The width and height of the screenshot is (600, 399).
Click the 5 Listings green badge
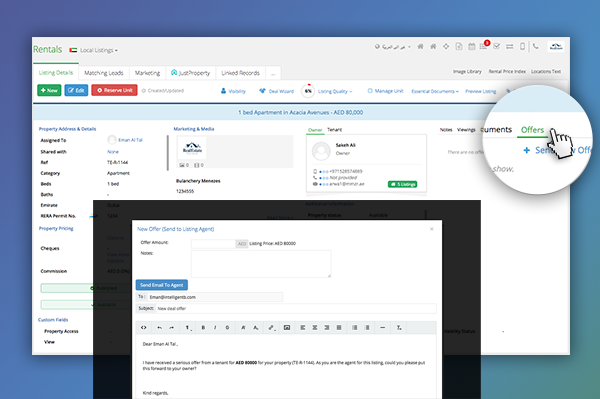click(403, 184)
